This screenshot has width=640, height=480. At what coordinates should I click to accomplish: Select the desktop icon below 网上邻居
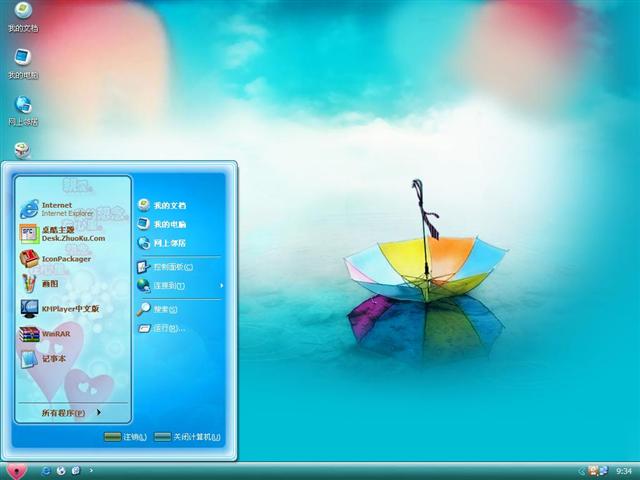22,150
